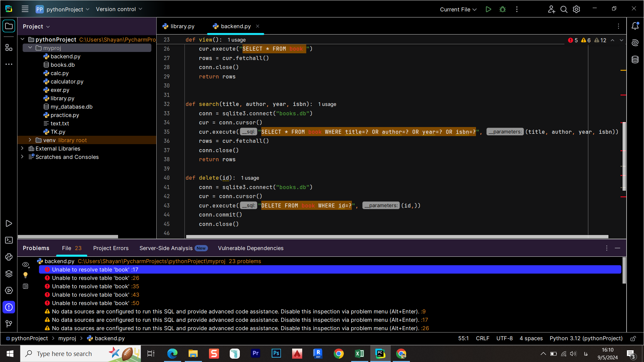Image resolution: width=644 pixels, height=362 pixels.
Task: Open Search Everywhere magnifier
Action: 564,9
